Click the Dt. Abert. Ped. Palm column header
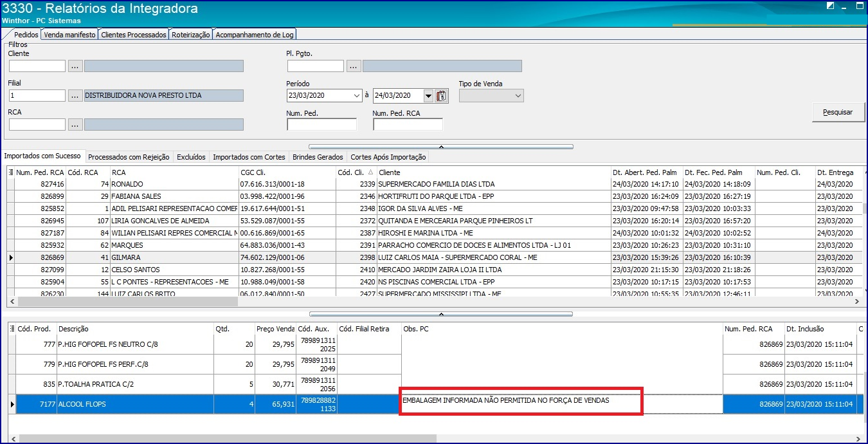 click(x=646, y=172)
